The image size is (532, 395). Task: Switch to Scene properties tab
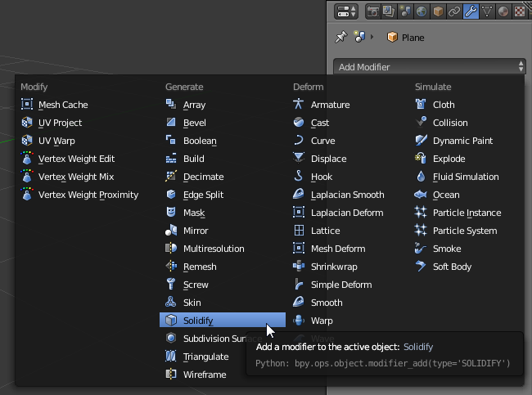[x=405, y=11]
